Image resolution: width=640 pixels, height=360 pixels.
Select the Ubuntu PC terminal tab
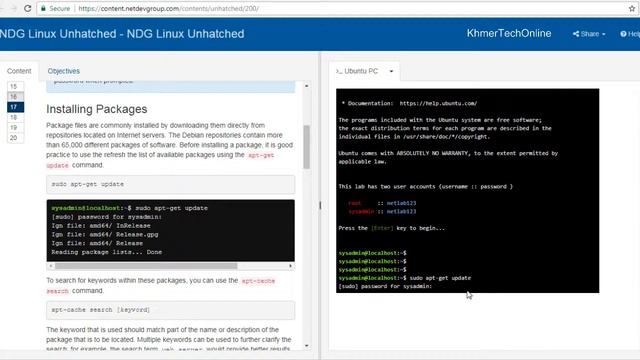[357, 71]
